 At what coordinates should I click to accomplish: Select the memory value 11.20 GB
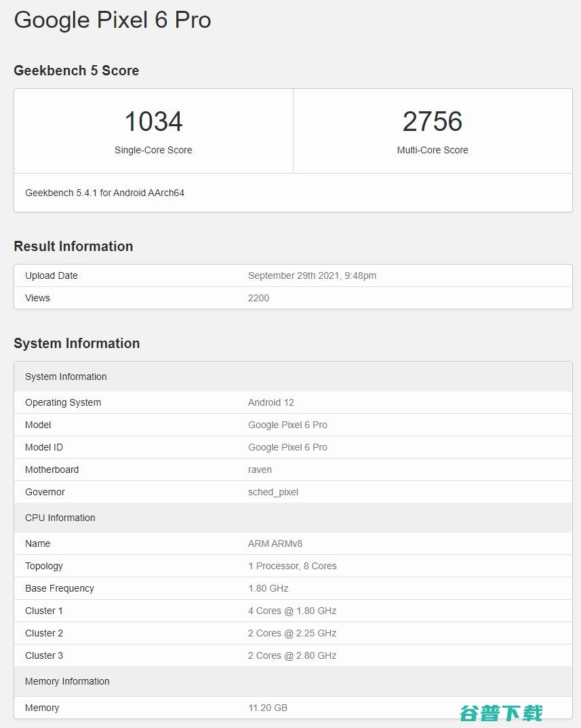tap(268, 708)
